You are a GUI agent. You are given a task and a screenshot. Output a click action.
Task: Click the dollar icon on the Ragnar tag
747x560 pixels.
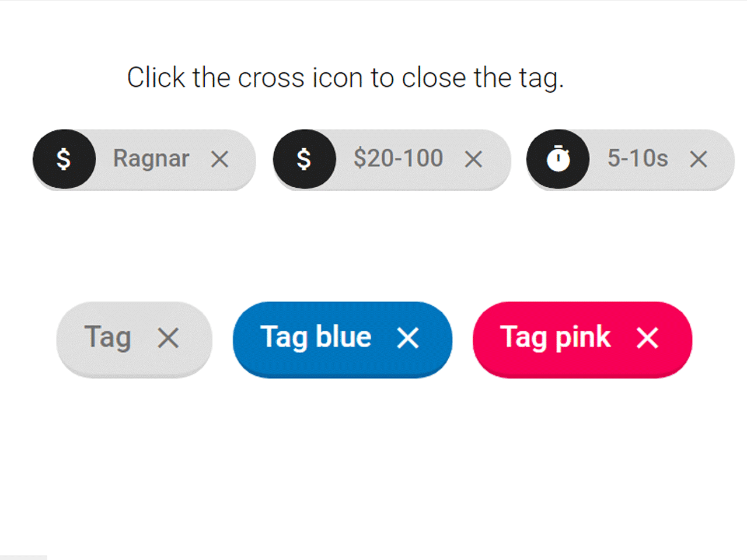[x=64, y=159]
